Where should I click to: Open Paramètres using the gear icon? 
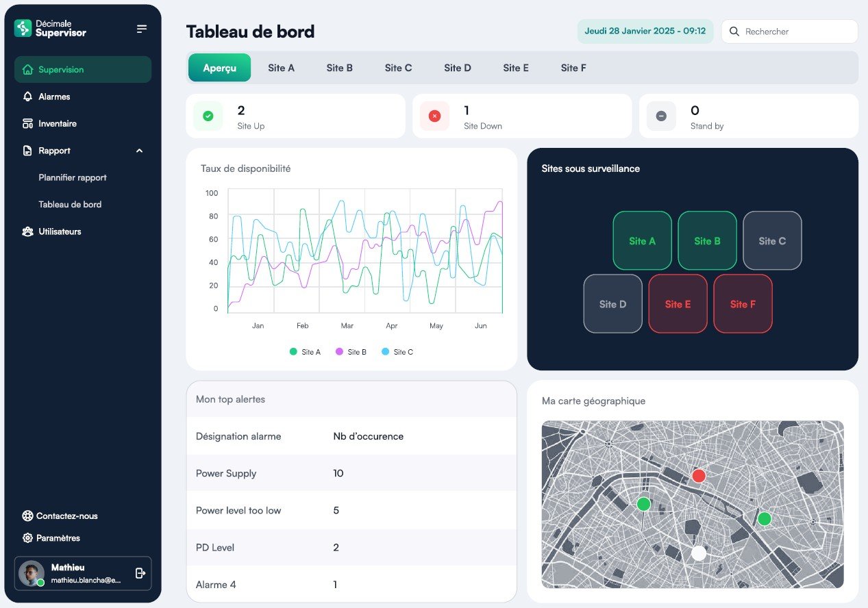27,538
